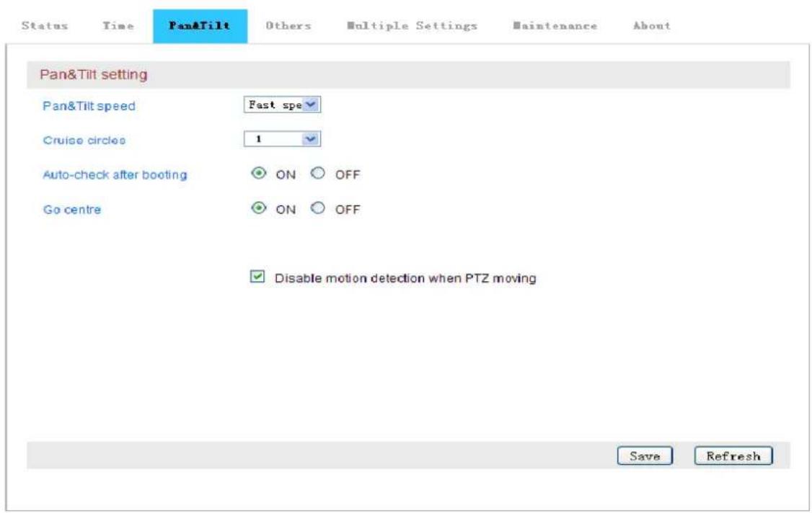Select ON for Go centre

coord(258,208)
